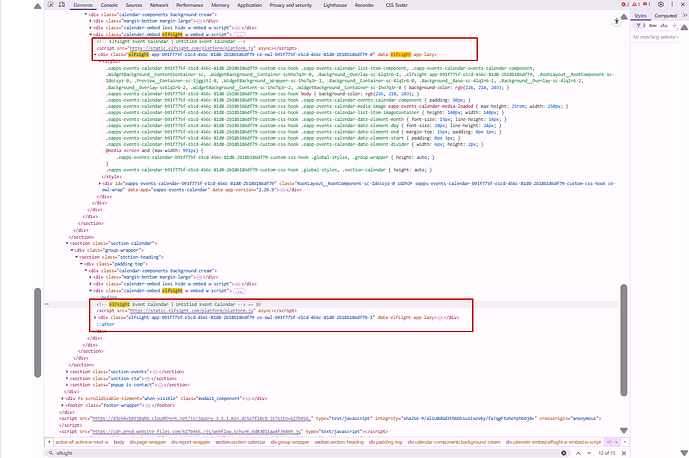This screenshot has height=458, width=689.
Task: Add a new style rule with plus icon
Action: point(675,26)
